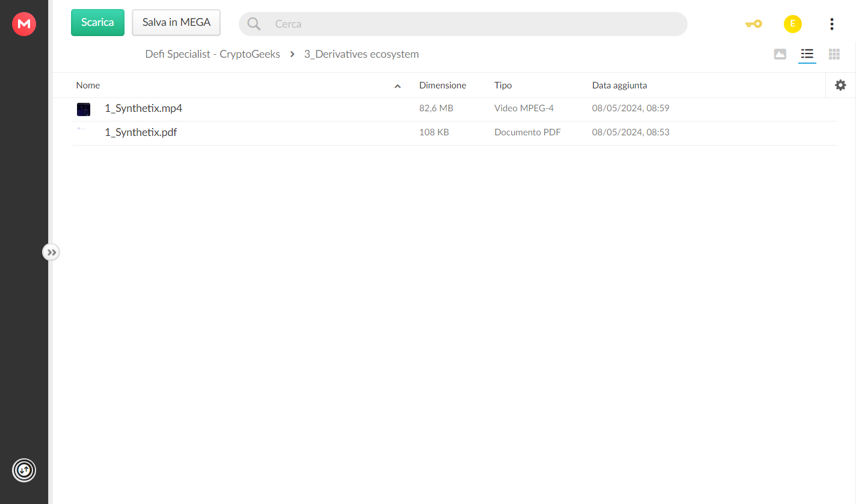Select the list view icon

[807, 54]
